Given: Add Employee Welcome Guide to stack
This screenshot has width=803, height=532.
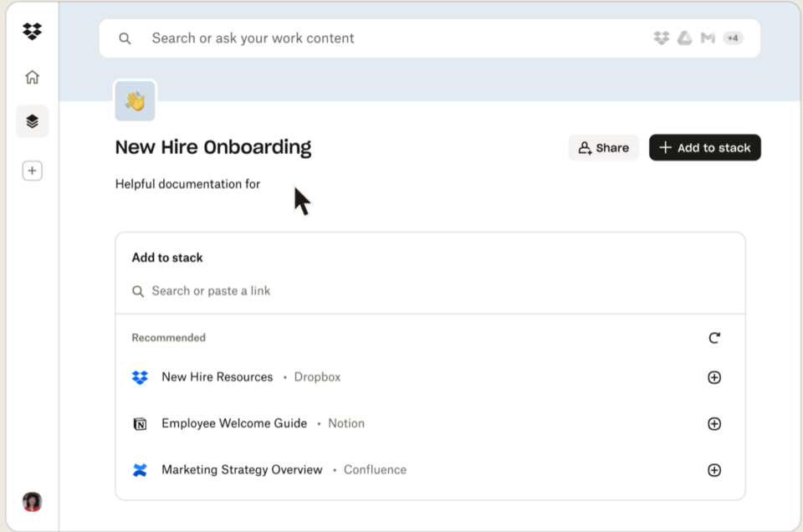Looking at the screenshot, I should [714, 424].
